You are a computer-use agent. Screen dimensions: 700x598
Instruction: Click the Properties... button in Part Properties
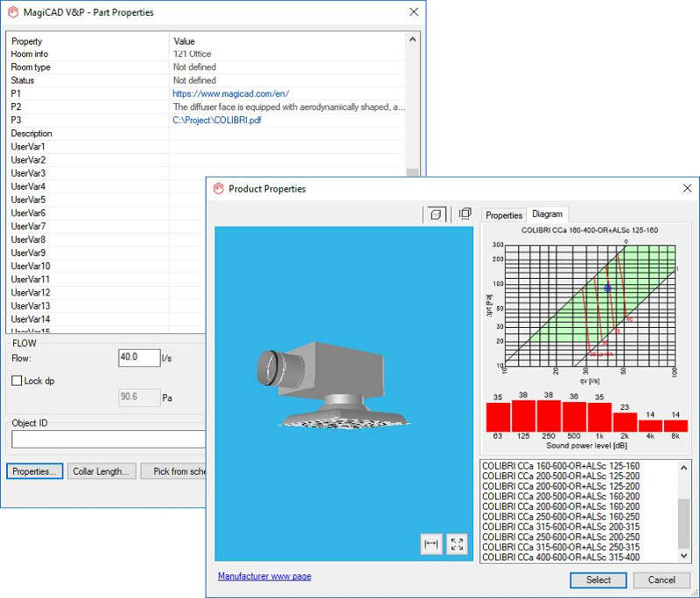(x=34, y=471)
